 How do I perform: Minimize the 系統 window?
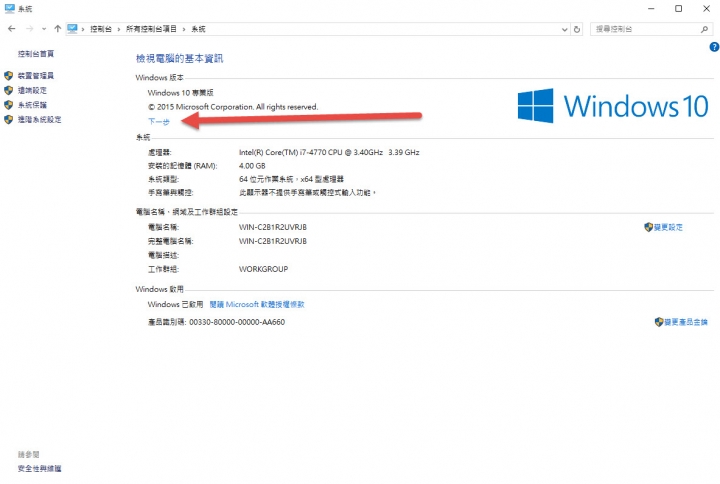tap(651, 9)
